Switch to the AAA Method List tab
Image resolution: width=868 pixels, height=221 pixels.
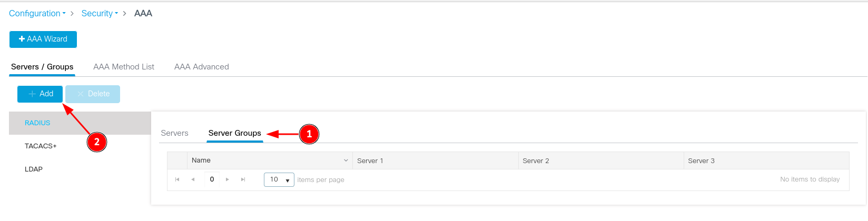pyautogui.click(x=124, y=67)
